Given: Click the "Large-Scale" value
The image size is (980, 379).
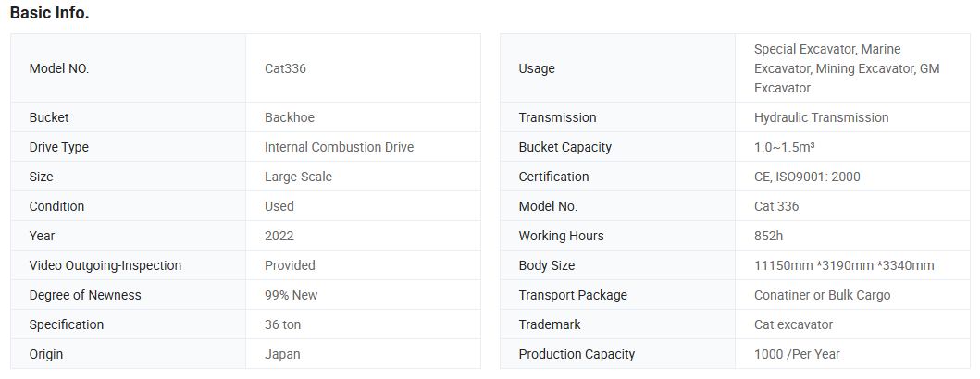Looking at the screenshot, I should pos(298,177).
